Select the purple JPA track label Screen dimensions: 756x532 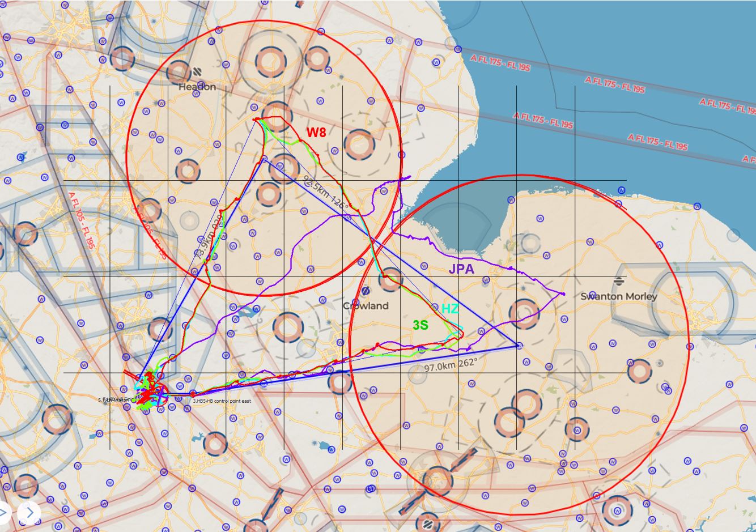(x=461, y=269)
